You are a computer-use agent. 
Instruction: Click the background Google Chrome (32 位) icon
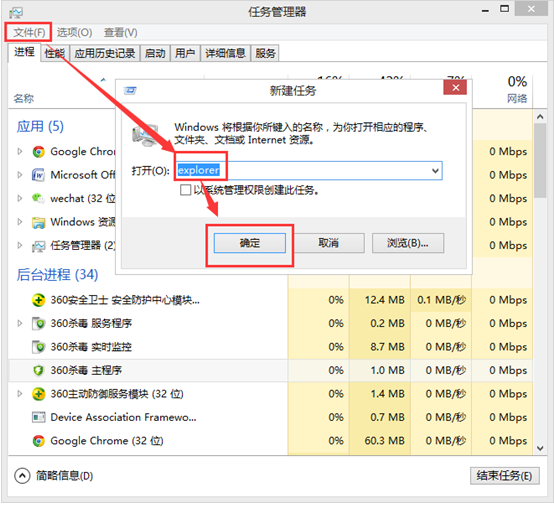[x=39, y=441]
